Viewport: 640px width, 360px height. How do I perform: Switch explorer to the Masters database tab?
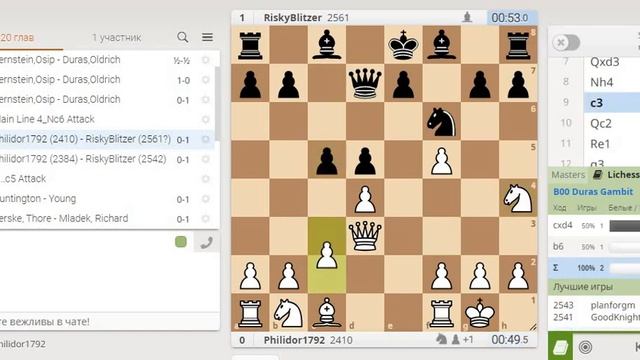pos(568,175)
